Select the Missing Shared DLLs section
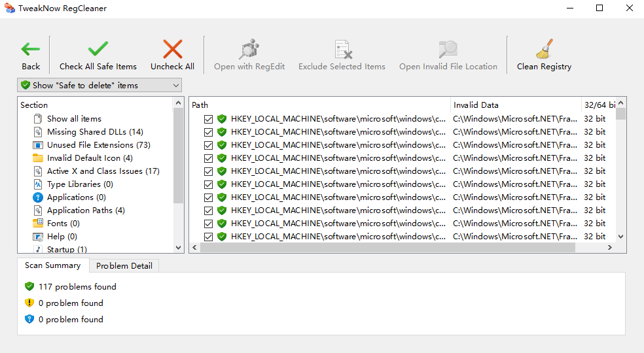 (95, 132)
